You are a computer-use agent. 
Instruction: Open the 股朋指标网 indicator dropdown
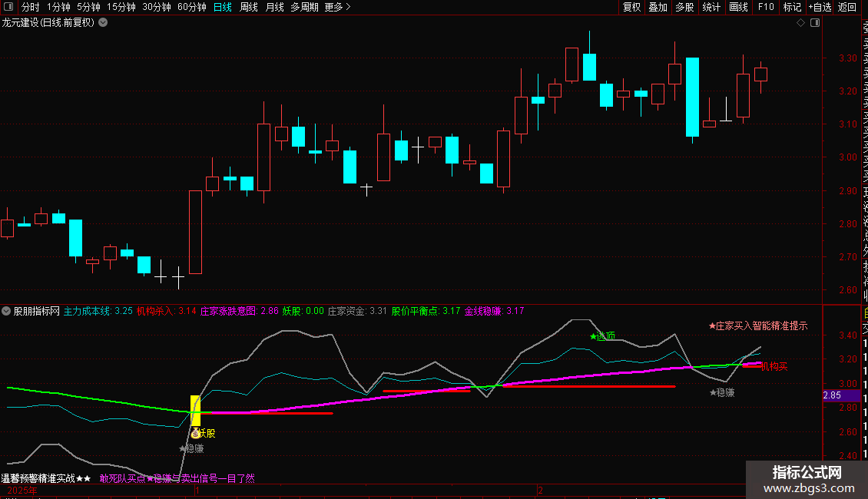[6, 311]
